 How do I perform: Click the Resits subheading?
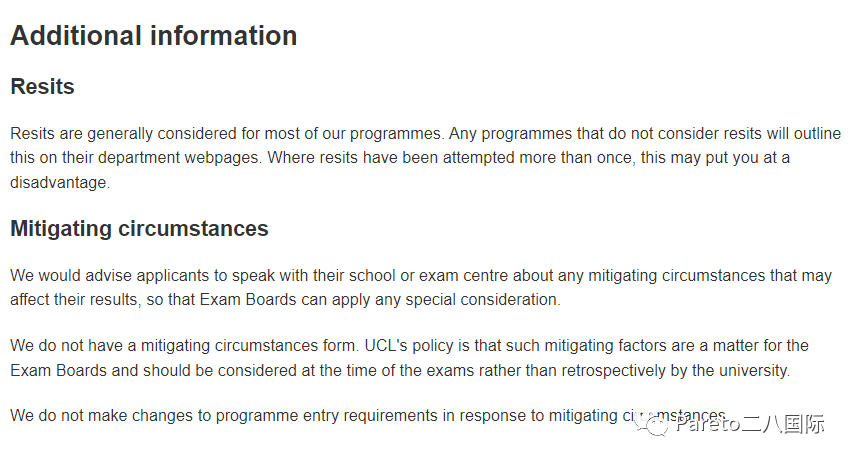[x=42, y=86]
